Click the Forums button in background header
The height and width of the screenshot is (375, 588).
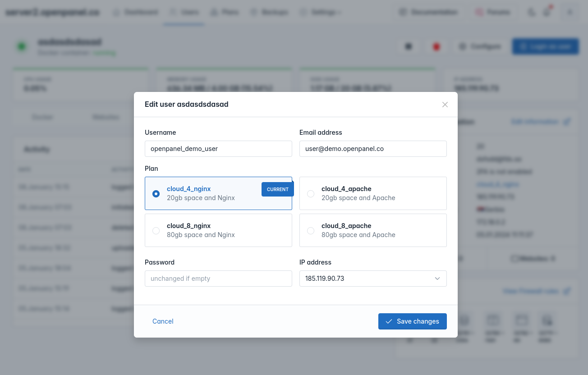click(493, 12)
